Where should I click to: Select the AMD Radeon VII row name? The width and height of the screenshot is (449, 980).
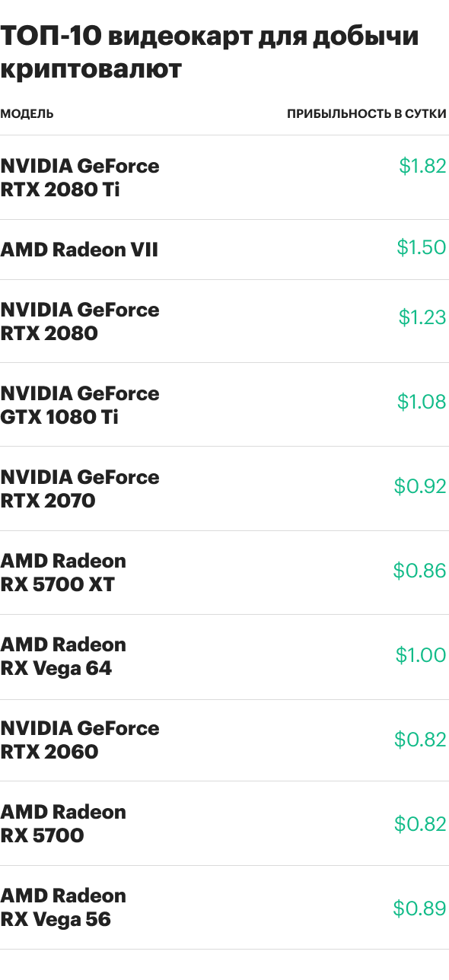(x=79, y=250)
